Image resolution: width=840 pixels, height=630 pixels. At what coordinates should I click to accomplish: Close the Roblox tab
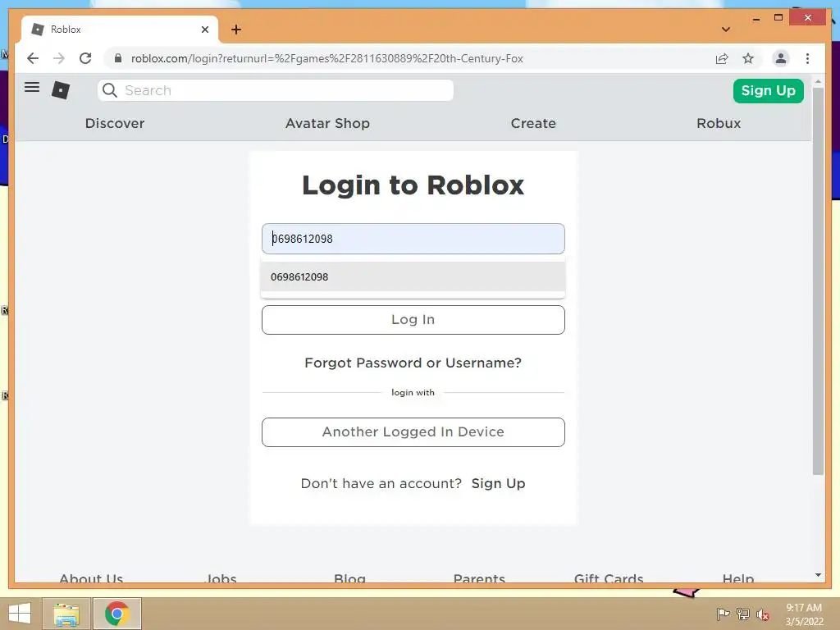click(204, 30)
